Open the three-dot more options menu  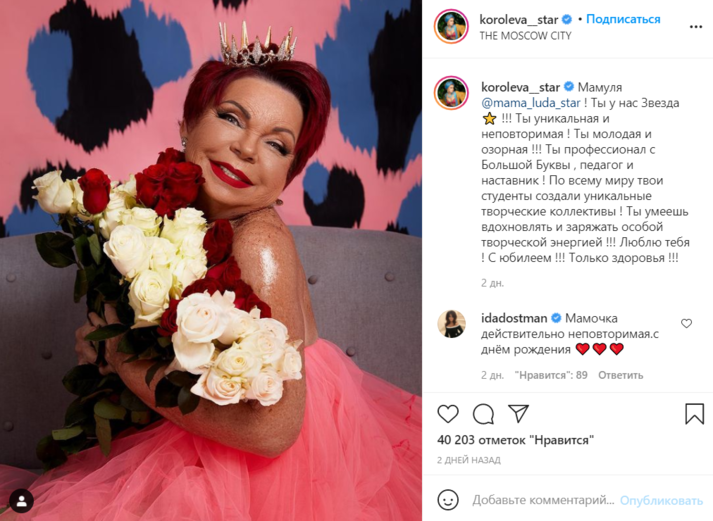696,27
